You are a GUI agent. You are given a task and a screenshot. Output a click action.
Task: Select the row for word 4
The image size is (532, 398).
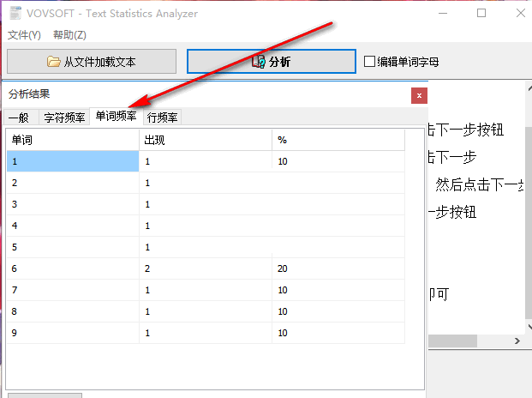[x=206, y=226]
